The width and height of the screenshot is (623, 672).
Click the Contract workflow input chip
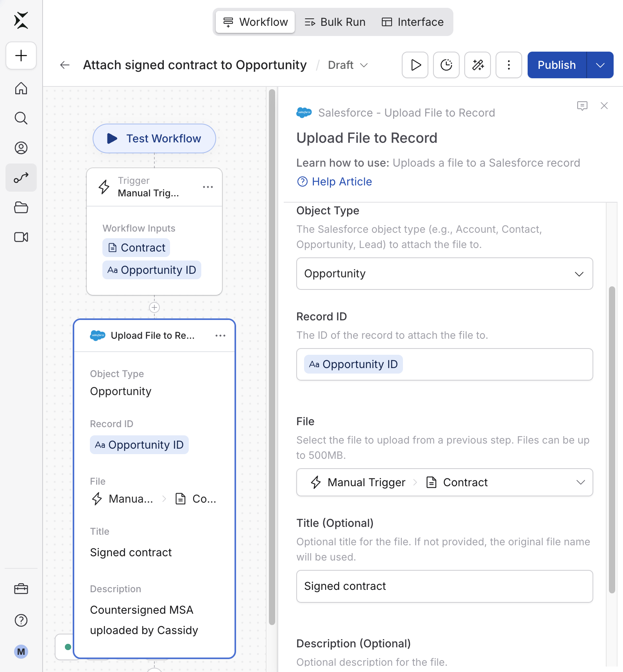click(x=136, y=248)
